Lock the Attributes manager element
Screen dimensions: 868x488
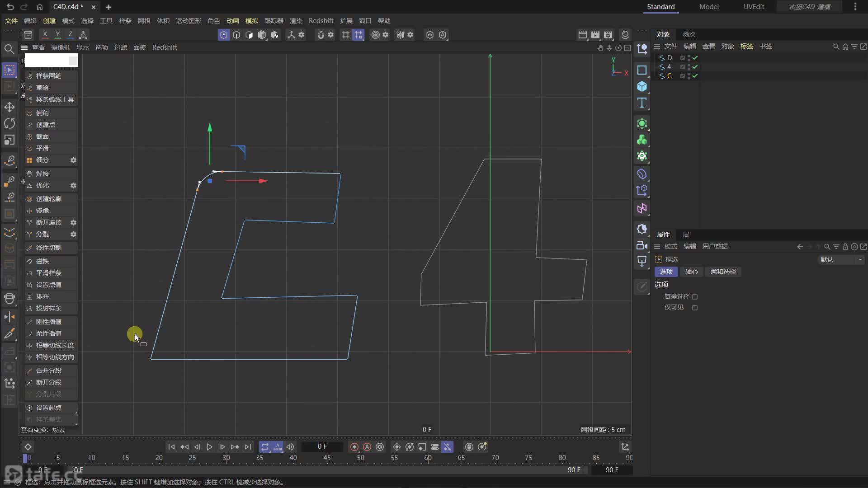click(x=845, y=247)
